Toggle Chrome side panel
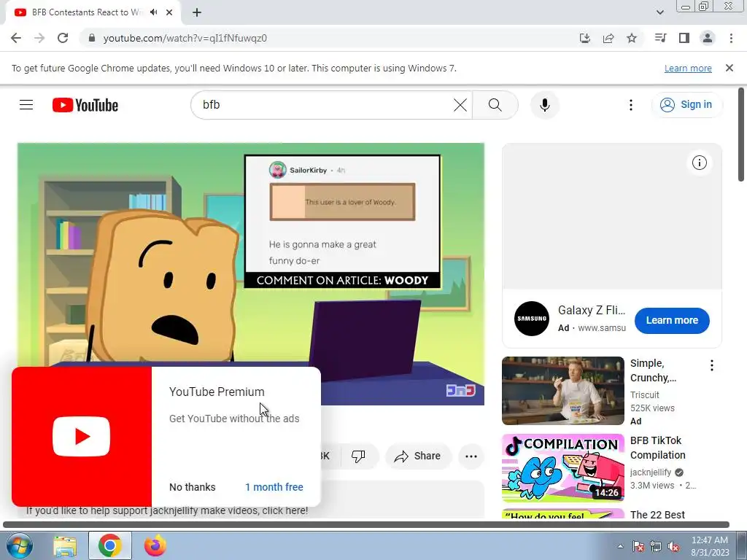Viewport: 747px width, 560px height. click(x=684, y=38)
